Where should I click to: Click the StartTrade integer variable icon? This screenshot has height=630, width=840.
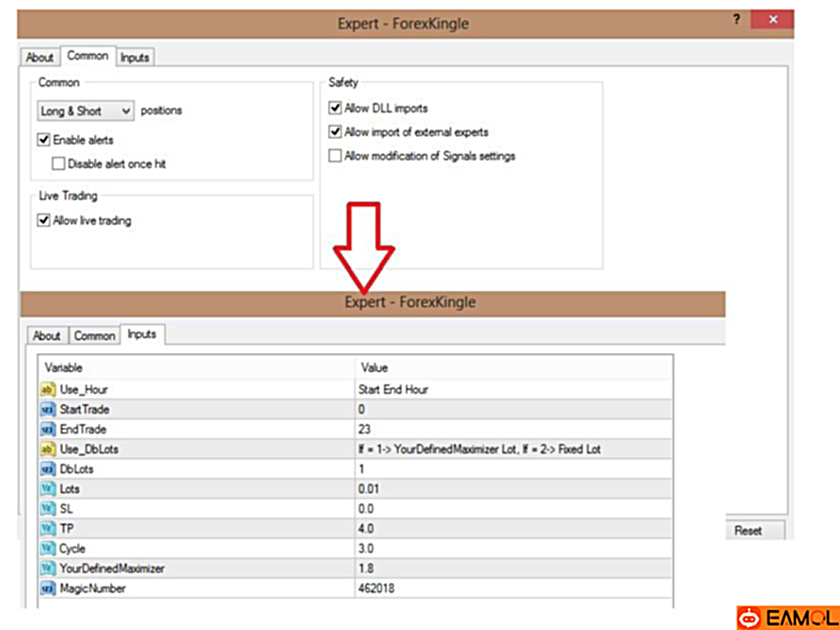pyautogui.click(x=48, y=409)
